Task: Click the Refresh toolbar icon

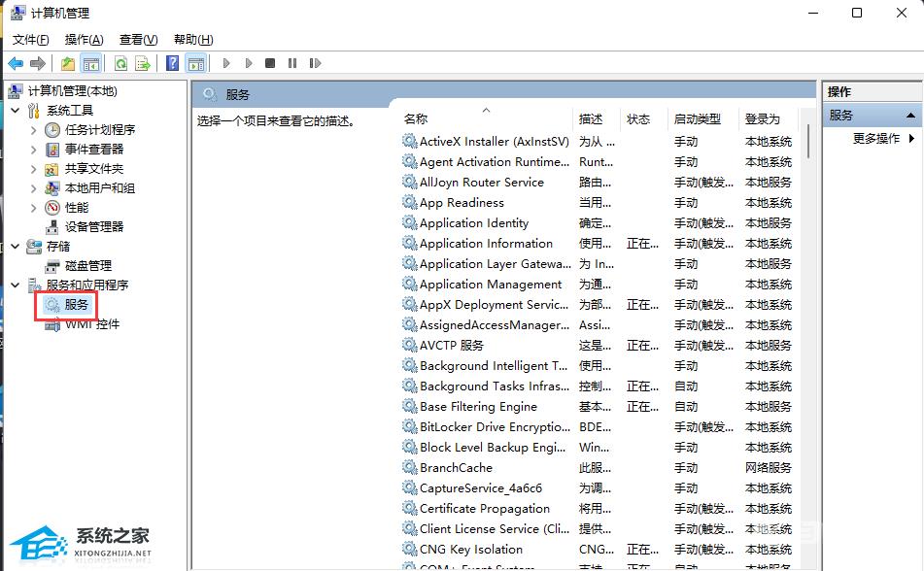Action: tap(120, 63)
